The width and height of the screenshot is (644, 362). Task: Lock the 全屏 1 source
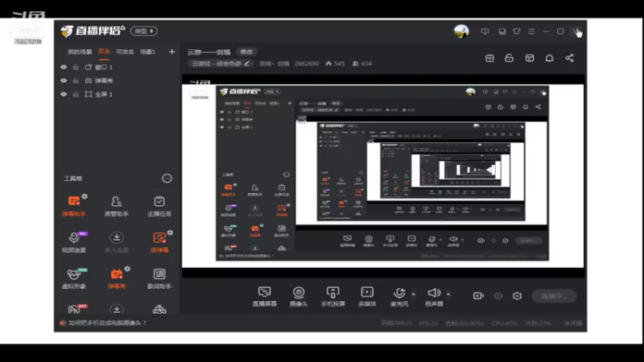pos(76,94)
